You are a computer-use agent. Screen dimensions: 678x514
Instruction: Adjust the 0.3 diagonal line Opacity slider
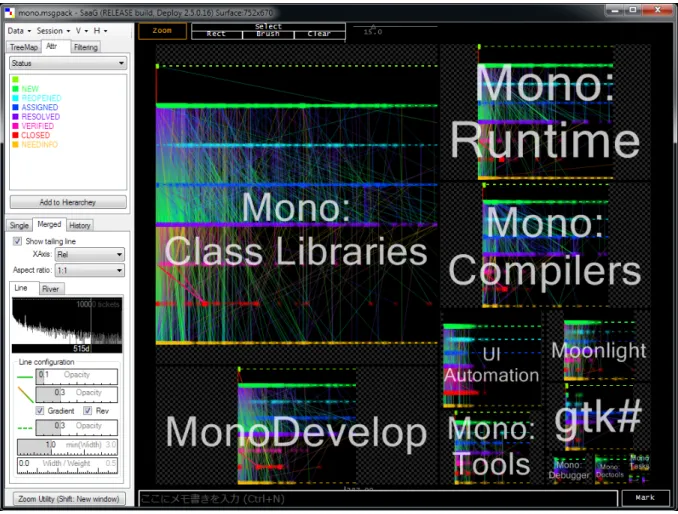pyautogui.click(x=76, y=393)
